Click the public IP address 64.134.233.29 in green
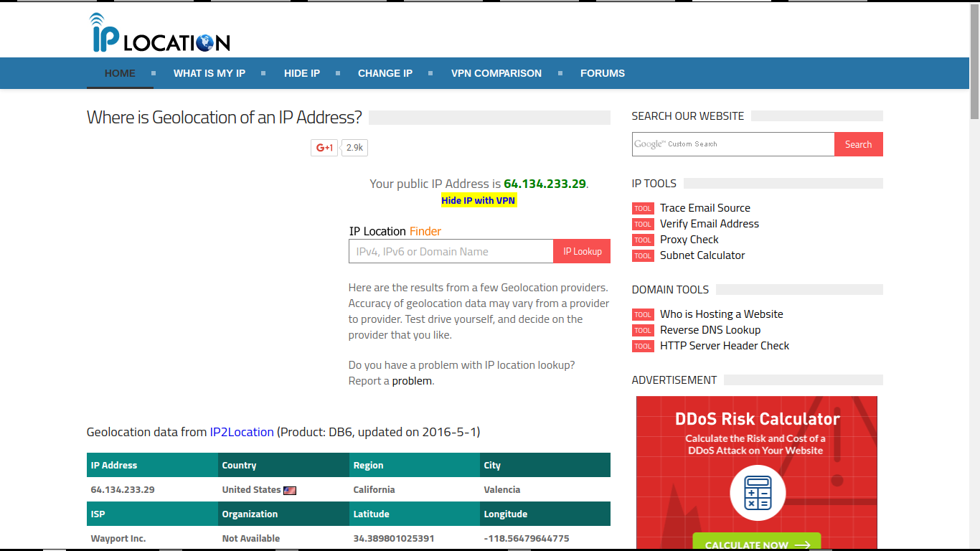The image size is (980, 551). 545,184
